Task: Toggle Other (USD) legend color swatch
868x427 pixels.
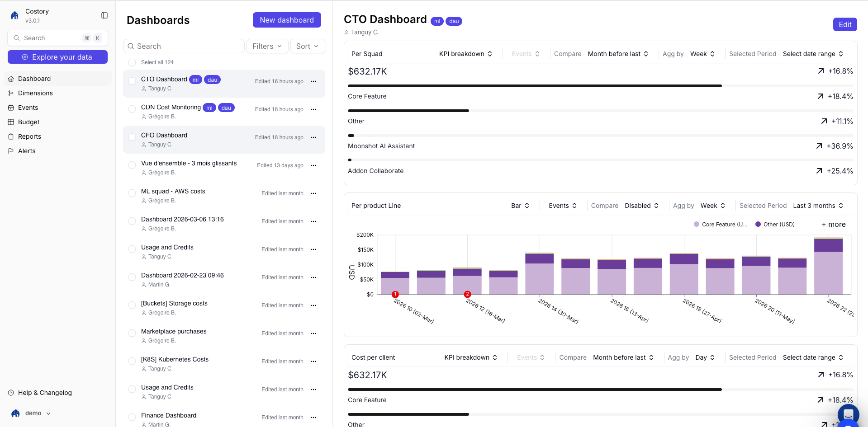Action: tap(758, 224)
